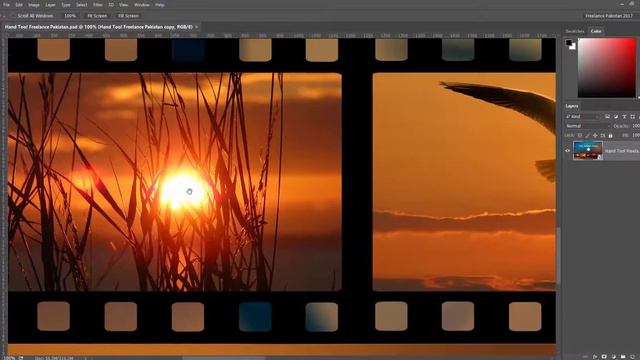Close the Hand Tool Freelance Pakistan document tab

[197, 27]
